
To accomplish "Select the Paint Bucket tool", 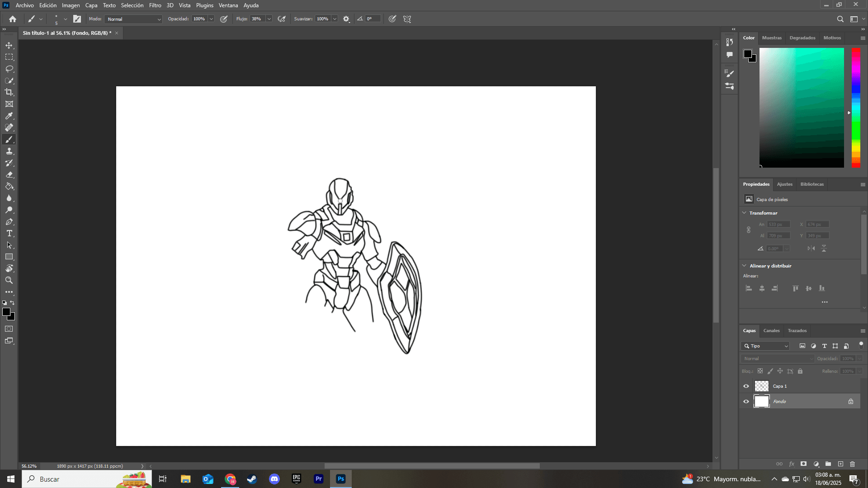I will tap(9, 186).
